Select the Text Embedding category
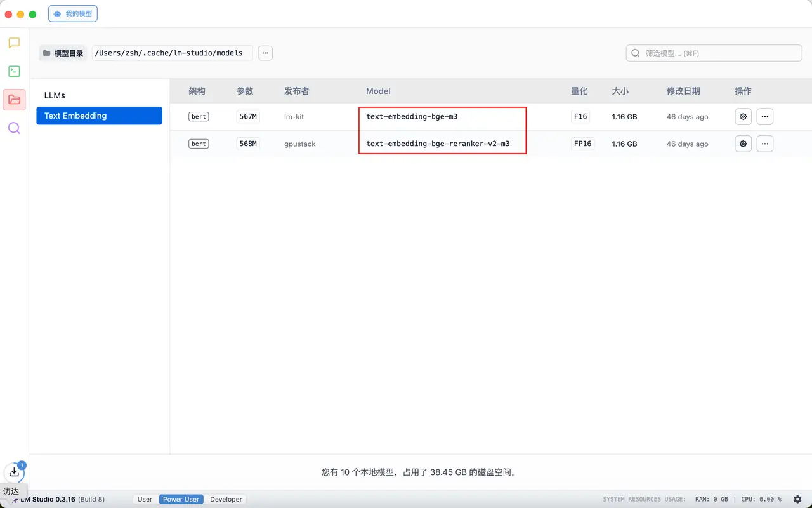Screen dimensions: 812x508 99,116
